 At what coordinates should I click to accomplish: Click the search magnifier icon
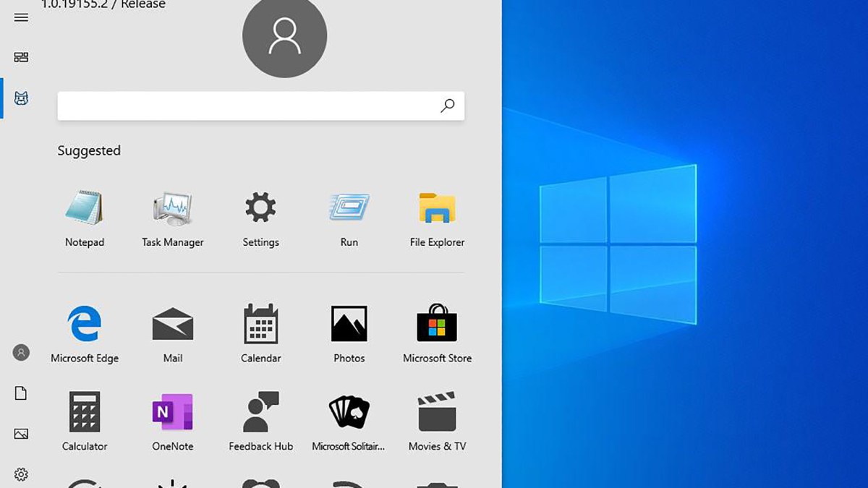tap(448, 106)
